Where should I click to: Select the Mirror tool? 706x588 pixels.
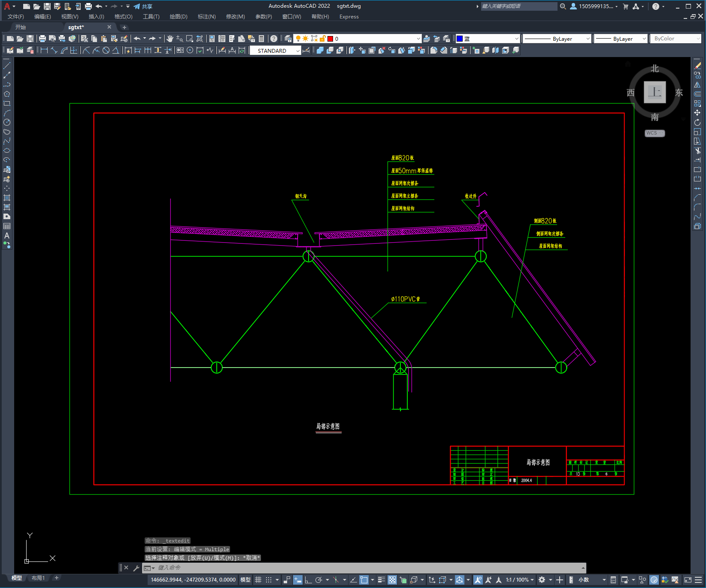pyautogui.click(x=697, y=84)
